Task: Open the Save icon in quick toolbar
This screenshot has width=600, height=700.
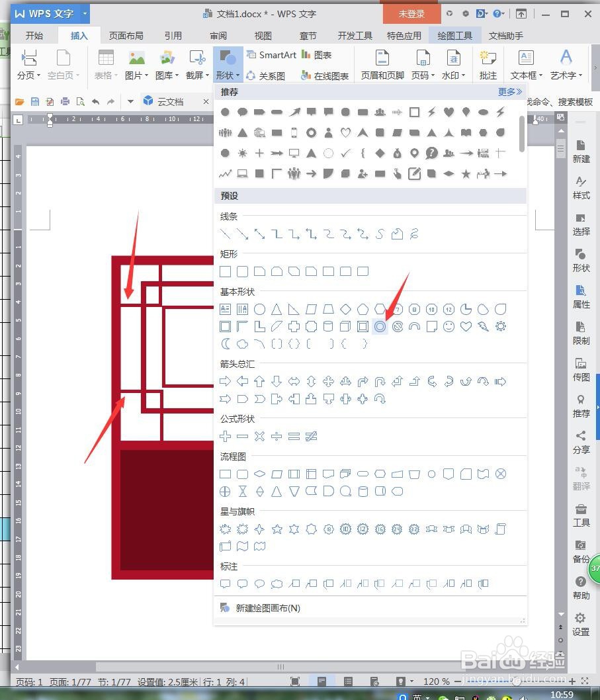Action: pyautogui.click(x=35, y=102)
